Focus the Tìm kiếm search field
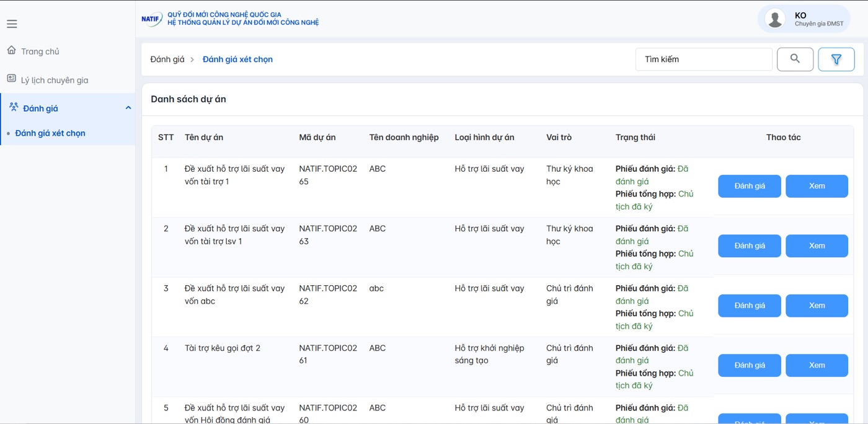Viewport: 868px width, 424px height. pos(704,60)
